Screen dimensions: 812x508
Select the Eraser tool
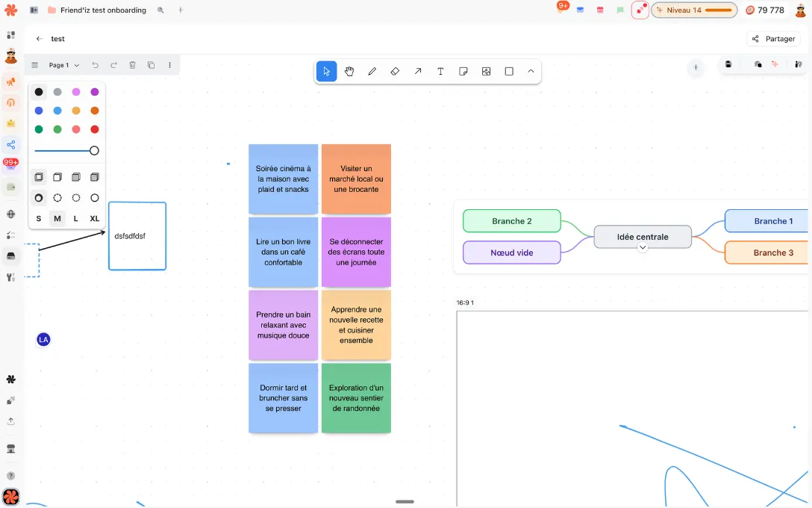pyautogui.click(x=395, y=72)
